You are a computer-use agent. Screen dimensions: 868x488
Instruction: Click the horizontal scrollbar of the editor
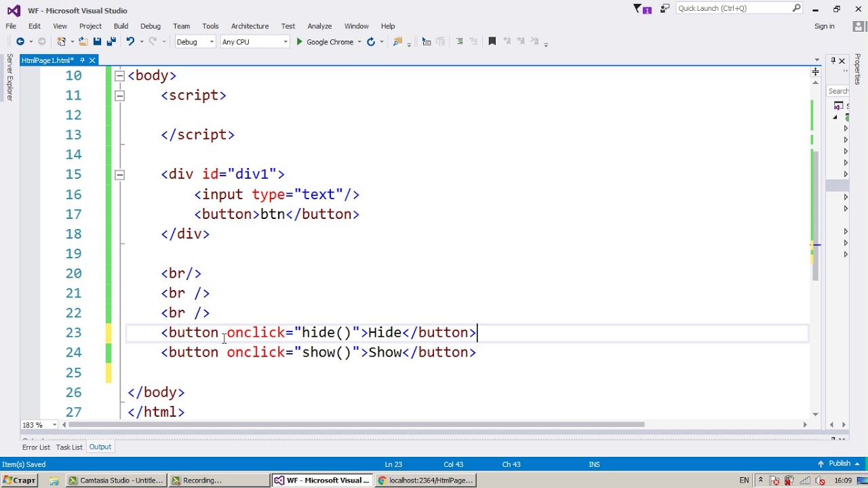(357, 425)
